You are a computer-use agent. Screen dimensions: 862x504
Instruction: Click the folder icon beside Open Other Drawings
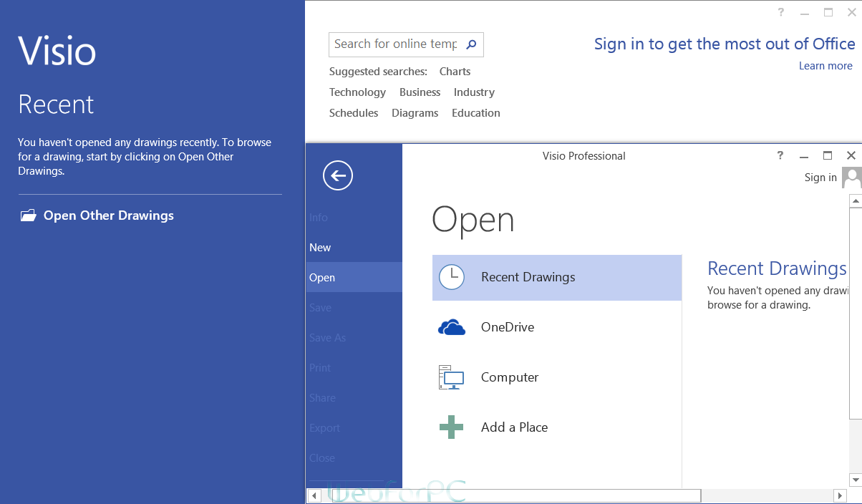coord(28,215)
